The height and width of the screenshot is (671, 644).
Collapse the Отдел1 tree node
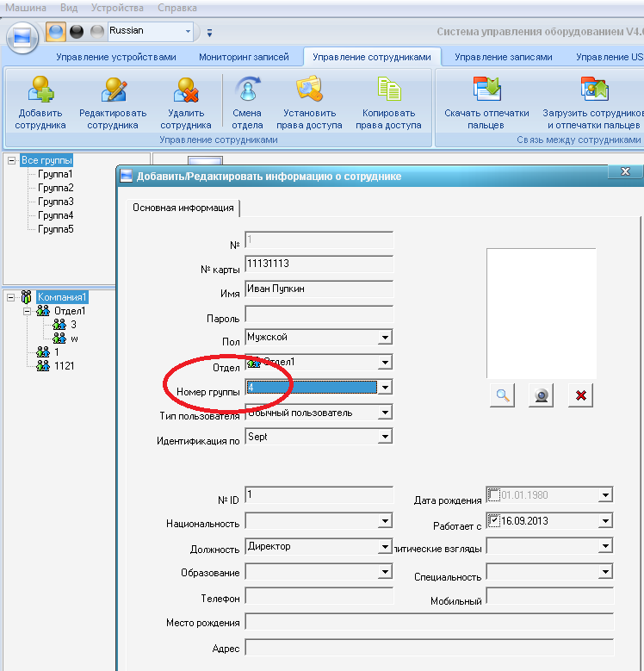click(x=27, y=311)
